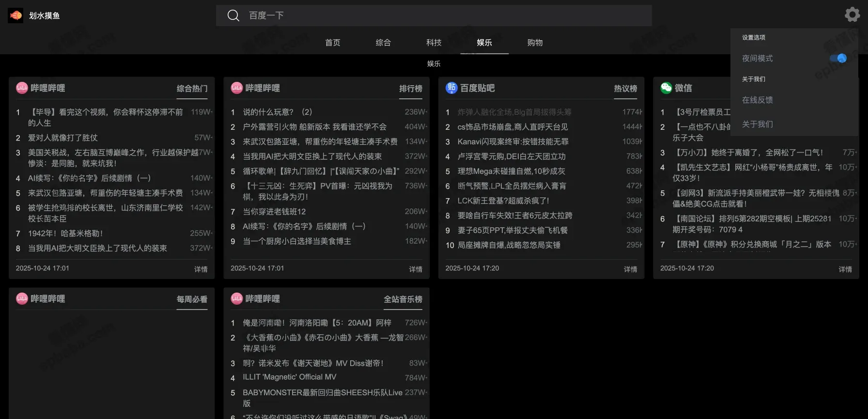Open item 当你穿进老钱班12
The width and height of the screenshot is (868, 419).
(x=274, y=211)
